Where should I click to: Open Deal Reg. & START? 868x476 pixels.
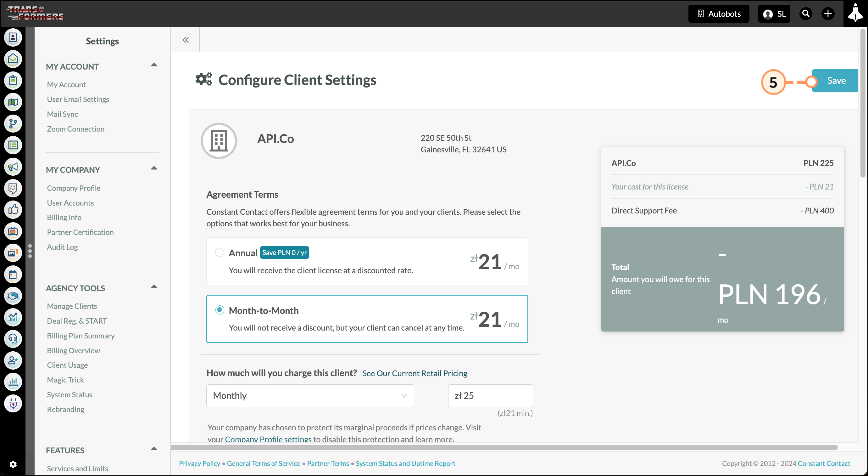click(77, 321)
